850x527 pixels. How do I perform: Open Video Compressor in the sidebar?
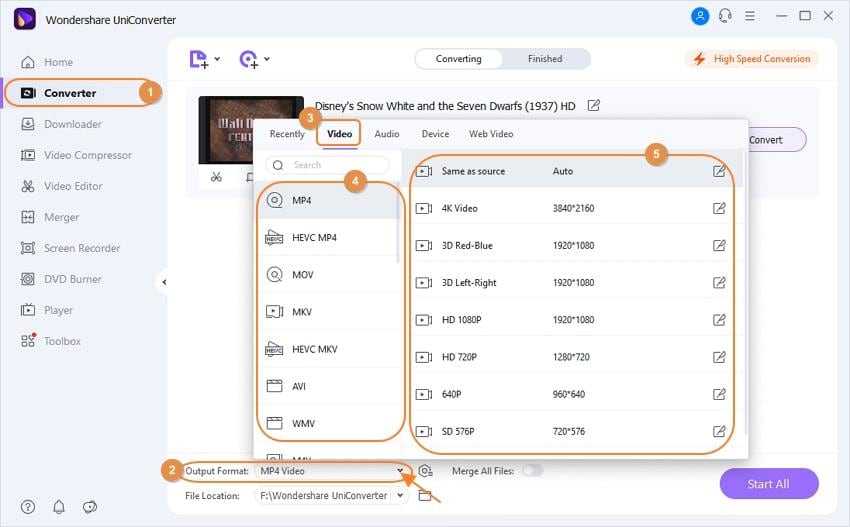pos(87,155)
